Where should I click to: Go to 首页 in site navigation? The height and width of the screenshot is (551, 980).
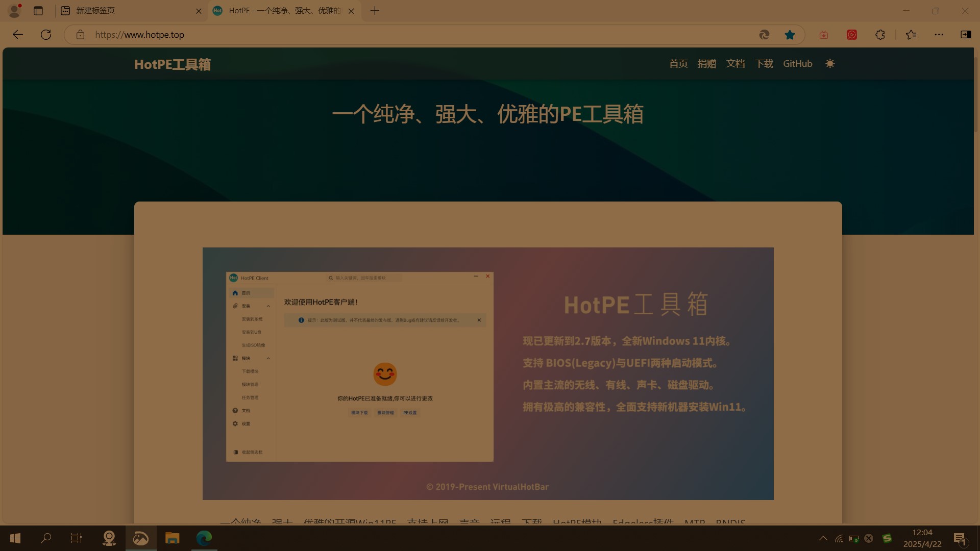(678, 64)
